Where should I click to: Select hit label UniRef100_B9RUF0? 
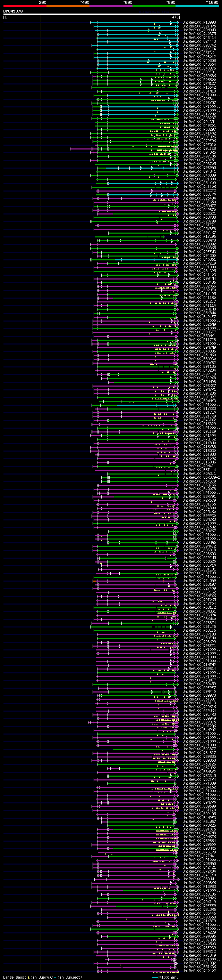(x=199, y=290)
